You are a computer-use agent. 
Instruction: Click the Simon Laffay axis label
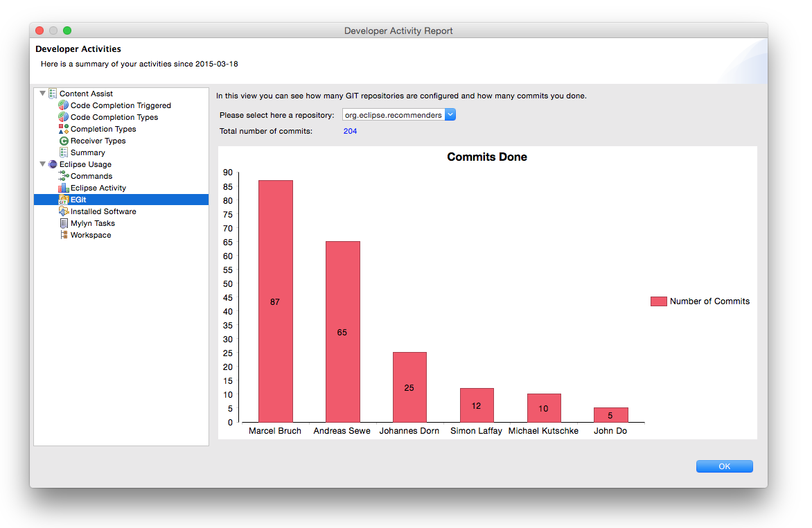tap(476, 431)
